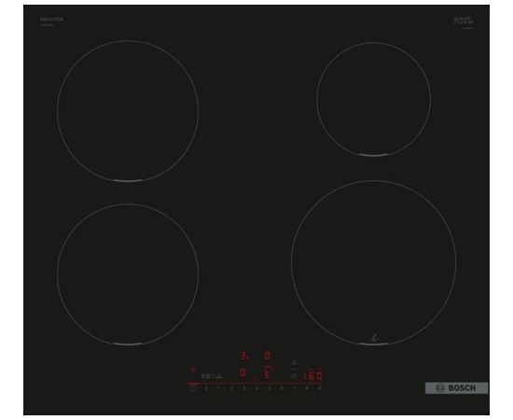The width and height of the screenshot is (513, 420).
Task: Select the front-right zone heat display
Action: pyautogui.click(x=268, y=372)
